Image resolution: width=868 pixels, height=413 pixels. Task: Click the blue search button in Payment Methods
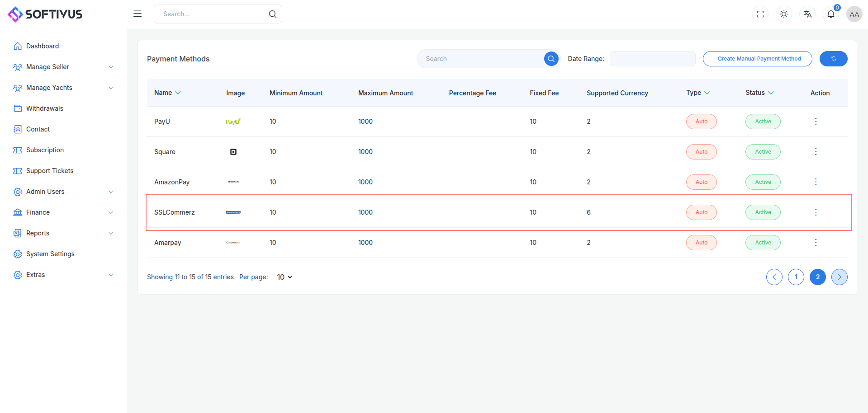[551, 59]
